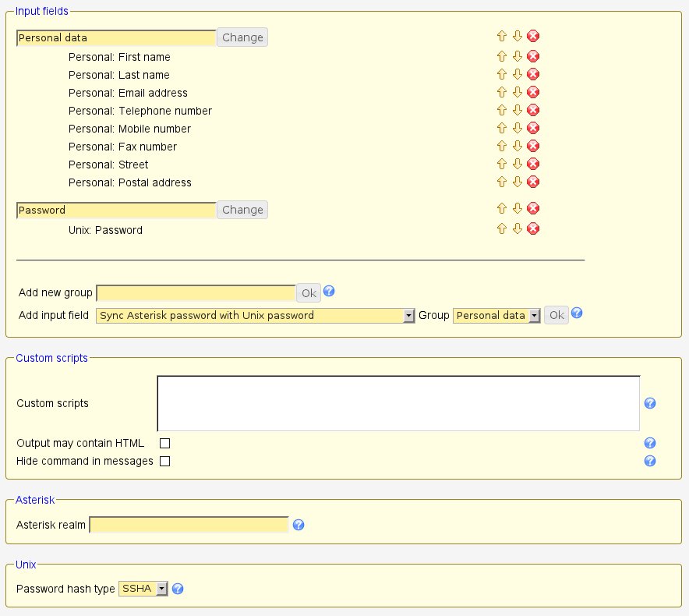Remove the Unix Password input field
This screenshot has height=616, width=689.
[x=533, y=228]
